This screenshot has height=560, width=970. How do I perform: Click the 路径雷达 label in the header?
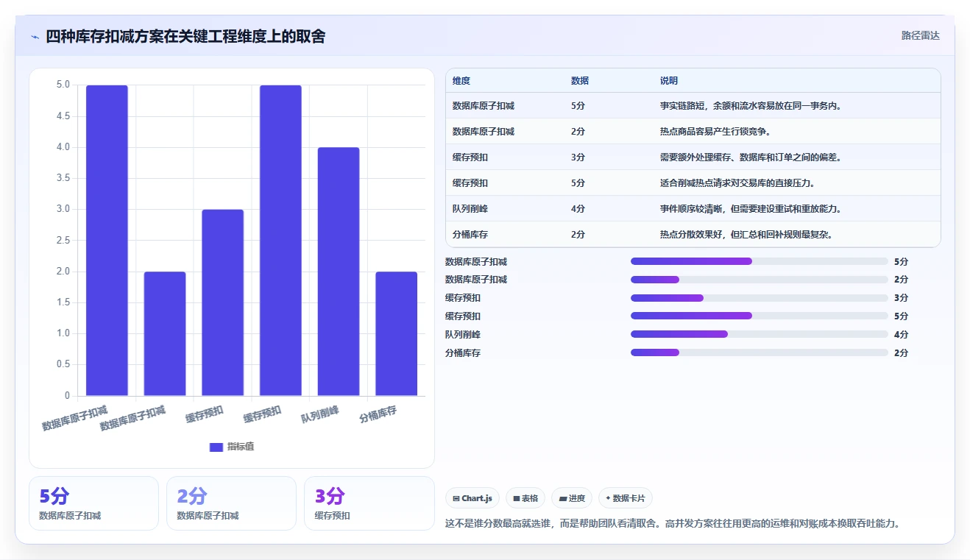click(921, 35)
